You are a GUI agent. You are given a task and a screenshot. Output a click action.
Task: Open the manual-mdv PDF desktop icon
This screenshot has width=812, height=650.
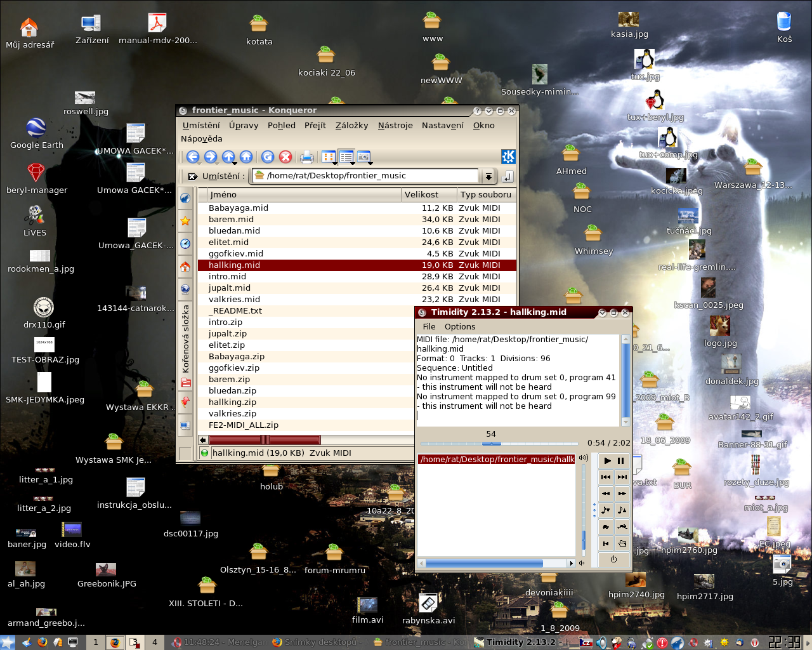(157, 29)
